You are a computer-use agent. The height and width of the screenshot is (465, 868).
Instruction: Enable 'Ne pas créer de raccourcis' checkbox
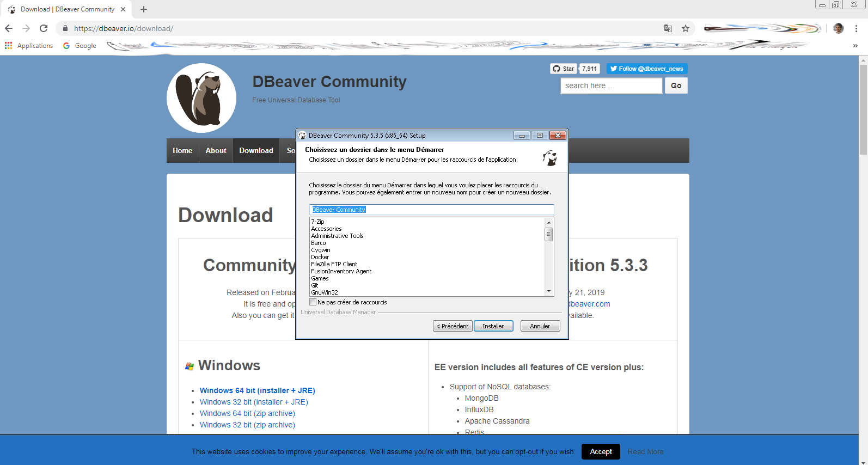point(313,302)
